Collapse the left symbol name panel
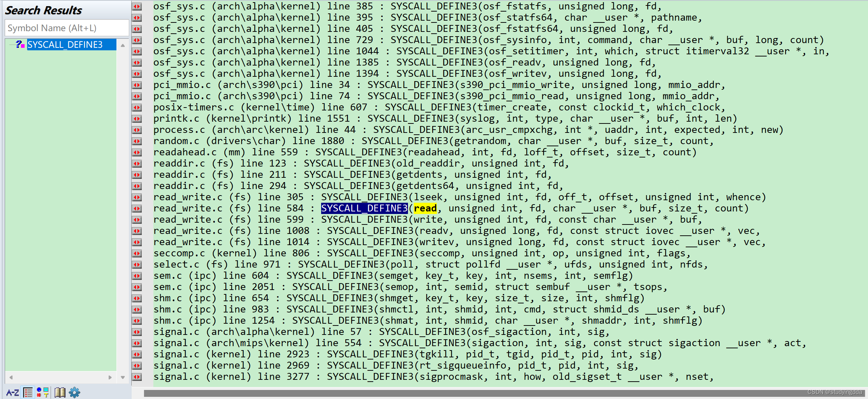Viewport: 868px width, 399px height. 137,5
